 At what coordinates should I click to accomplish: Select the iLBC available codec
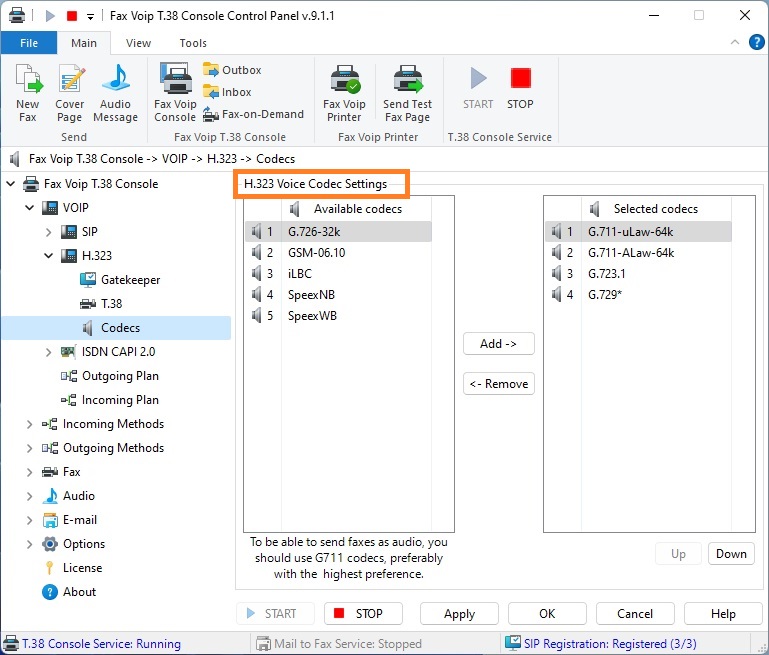[338, 274]
